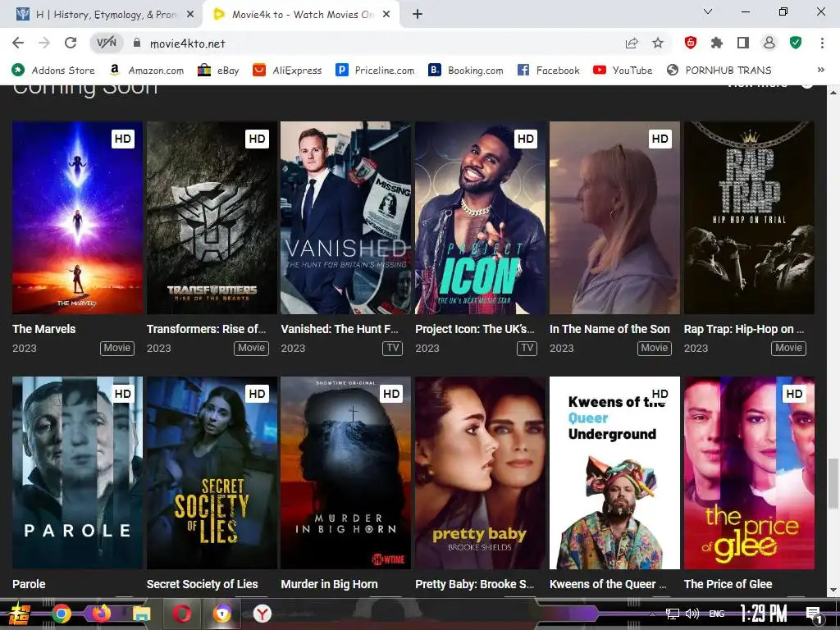840x630 pixels.
Task: Open the Booking.com bookmark
Action: click(x=466, y=71)
